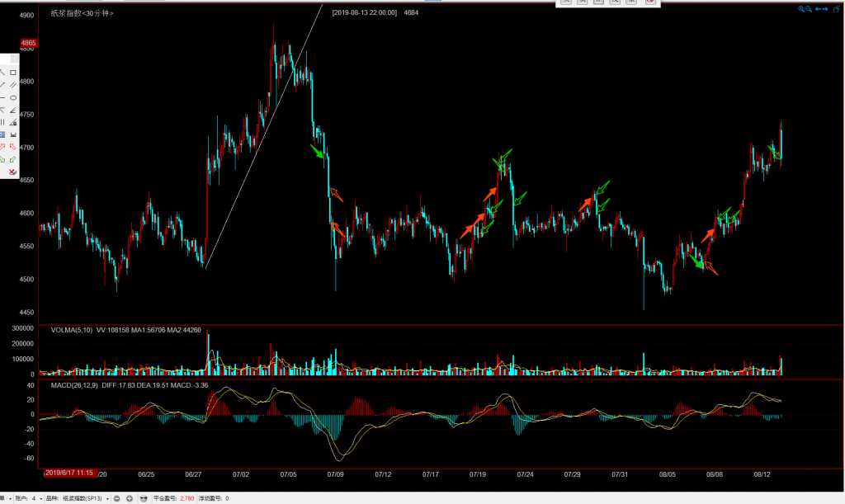Select the green down-right arrow marker tool

[2, 158]
